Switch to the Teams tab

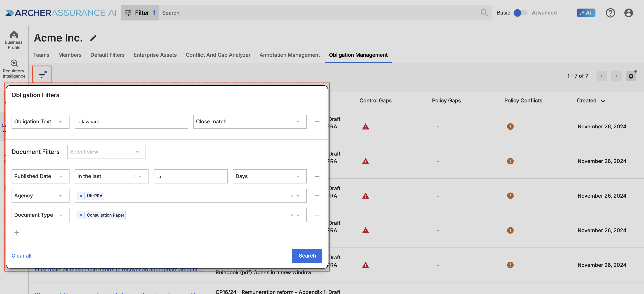pos(41,55)
